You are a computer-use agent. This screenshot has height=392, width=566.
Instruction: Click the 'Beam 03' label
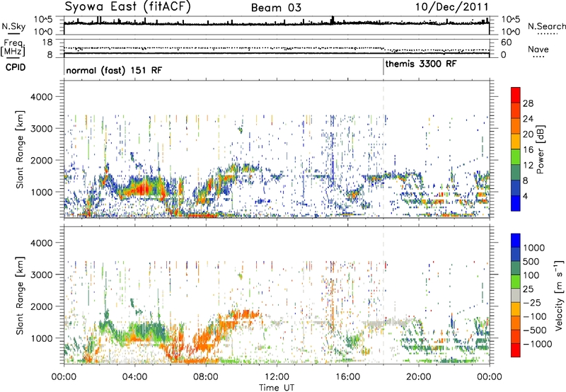(x=276, y=8)
